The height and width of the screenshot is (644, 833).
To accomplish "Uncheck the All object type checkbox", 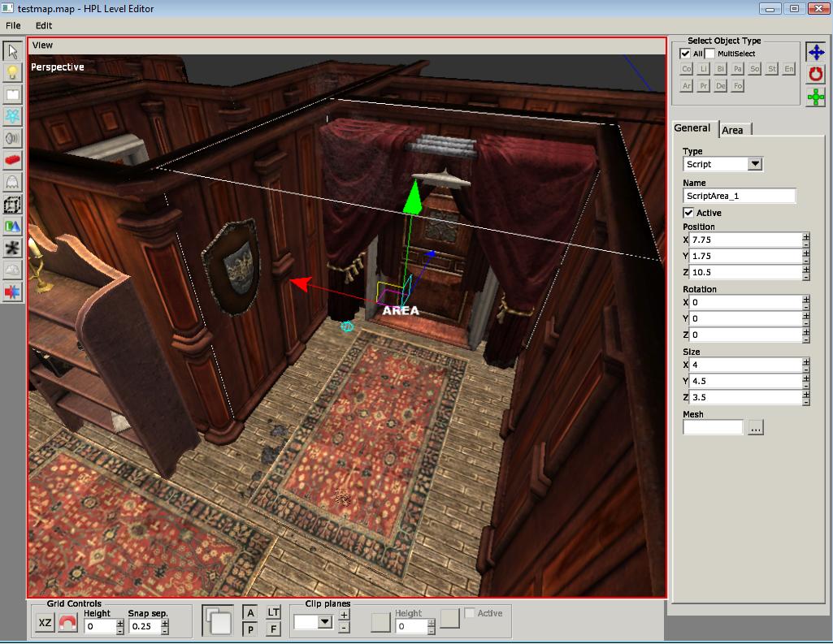I will 685,54.
